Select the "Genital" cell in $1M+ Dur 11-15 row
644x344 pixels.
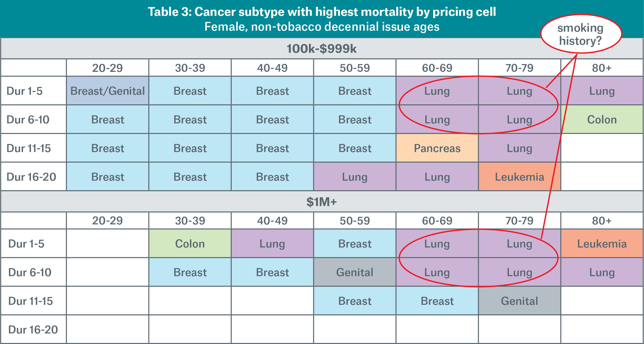coord(519,301)
